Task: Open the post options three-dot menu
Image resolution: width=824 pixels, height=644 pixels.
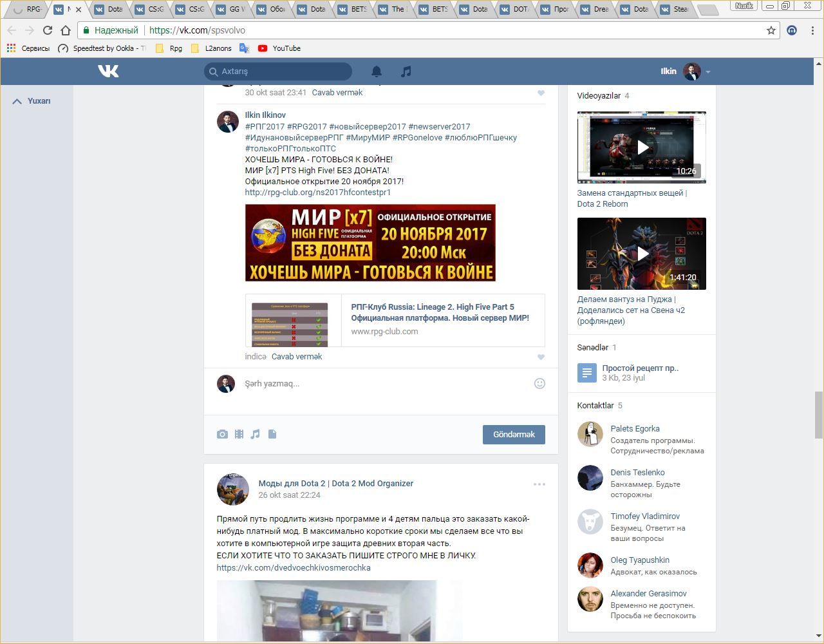Action: 539,484
